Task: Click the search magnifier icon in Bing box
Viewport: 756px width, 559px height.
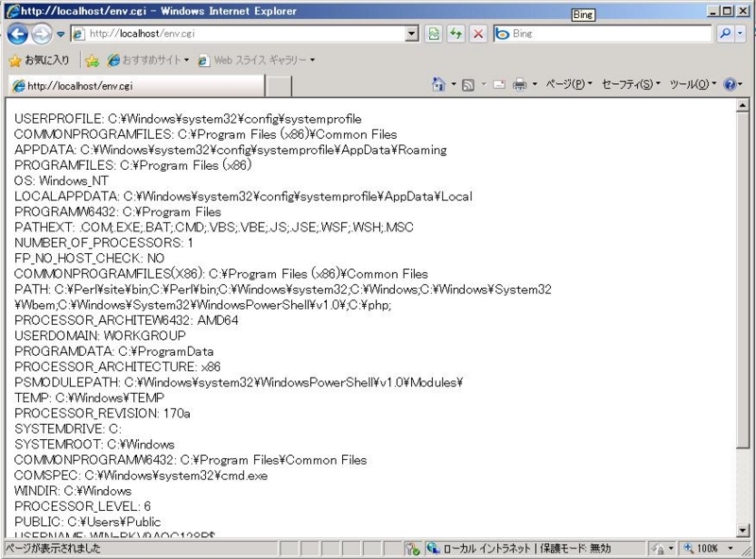Action: tap(724, 34)
